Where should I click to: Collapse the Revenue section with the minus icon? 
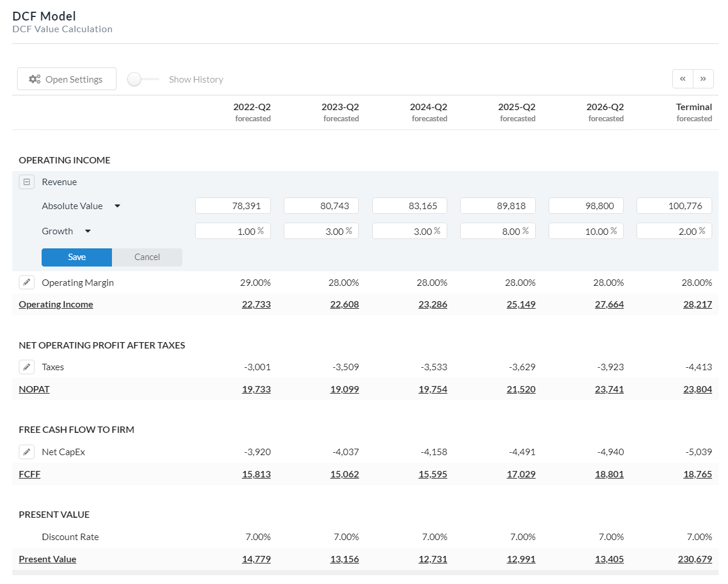pyautogui.click(x=26, y=182)
